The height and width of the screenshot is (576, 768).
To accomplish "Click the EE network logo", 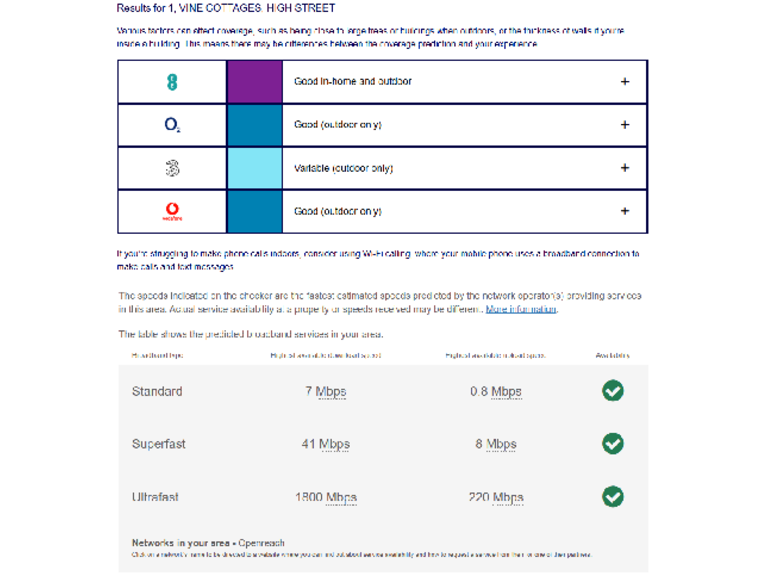I will click(x=172, y=82).
